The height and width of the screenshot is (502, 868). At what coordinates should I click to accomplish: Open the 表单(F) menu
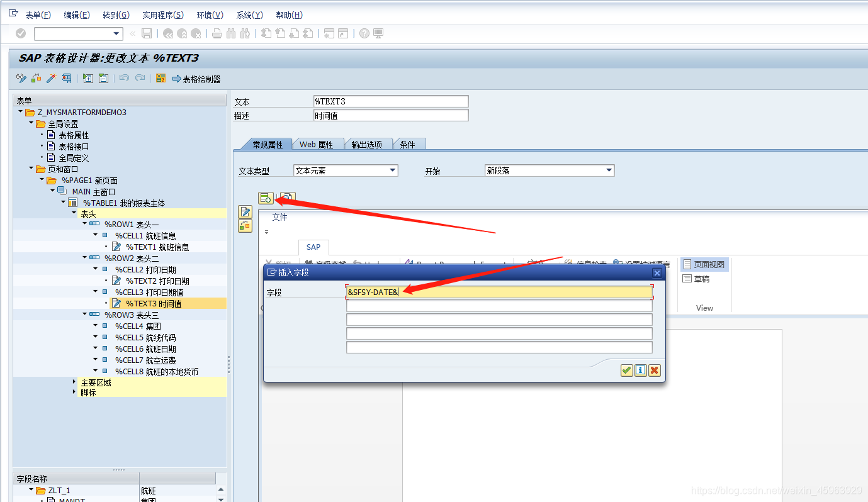click(x=38, y=15)
